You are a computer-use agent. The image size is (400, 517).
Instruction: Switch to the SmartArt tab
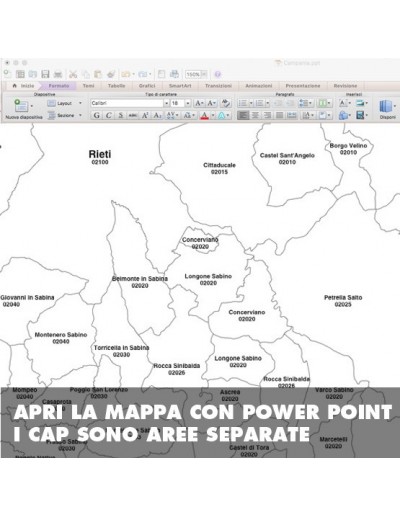(180, 86)
